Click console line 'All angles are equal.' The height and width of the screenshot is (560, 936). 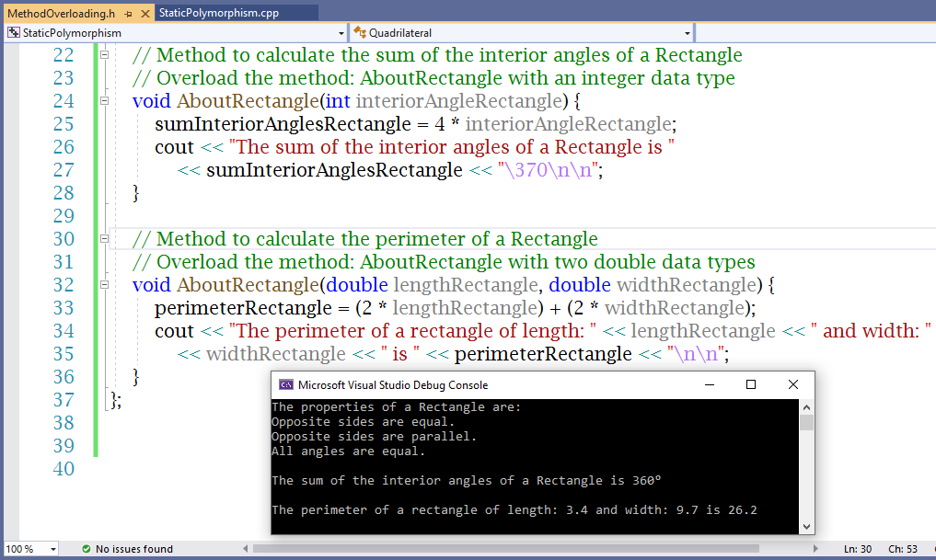(348, 451)
